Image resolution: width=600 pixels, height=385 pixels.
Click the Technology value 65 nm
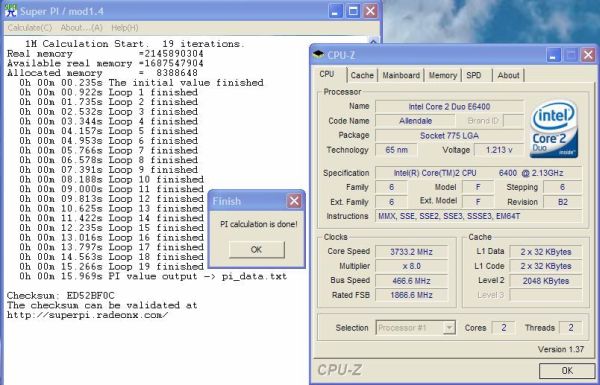point(396,150)
